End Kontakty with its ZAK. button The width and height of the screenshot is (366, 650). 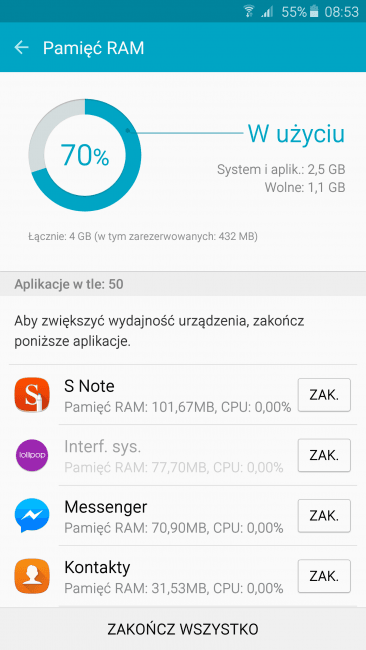click(x=324, y=576)
